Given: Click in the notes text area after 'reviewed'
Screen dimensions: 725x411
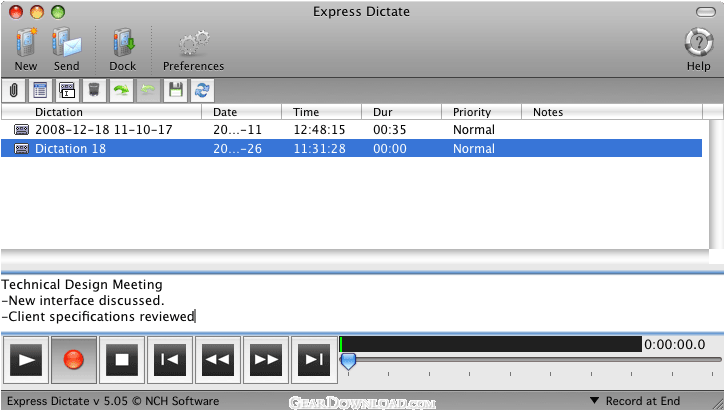Looking at the screenshot, I should pyautogui.click(x=196, y=317).
